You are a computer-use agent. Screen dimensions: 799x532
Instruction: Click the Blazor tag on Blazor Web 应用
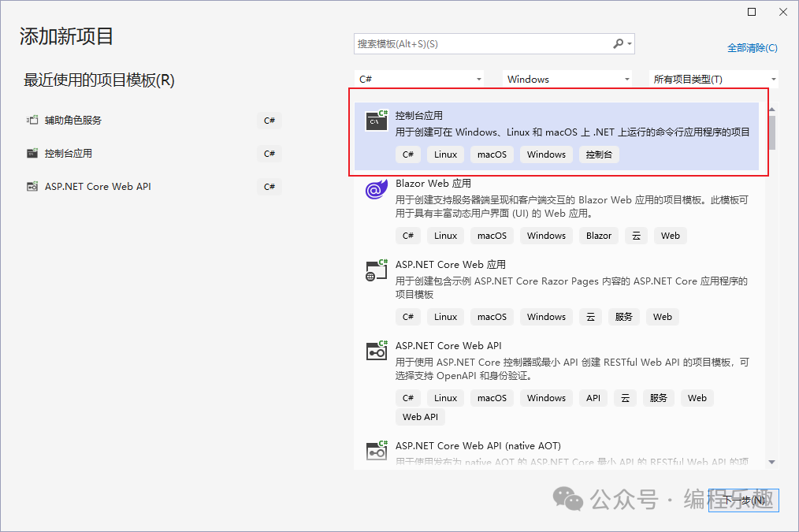click(599, 236)
